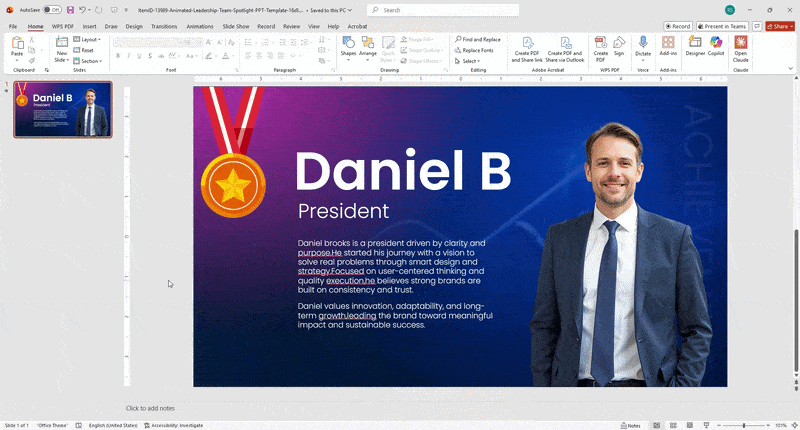
Task: Cut selection with scissors icon
Action: [32, 39]
